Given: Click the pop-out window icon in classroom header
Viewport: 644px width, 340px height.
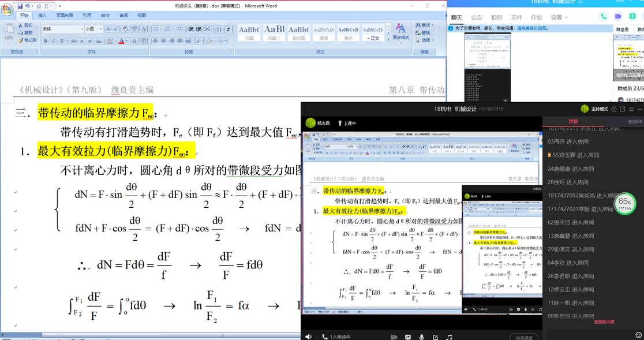Looking at the screenshot, I should click(x=623, y=109).
